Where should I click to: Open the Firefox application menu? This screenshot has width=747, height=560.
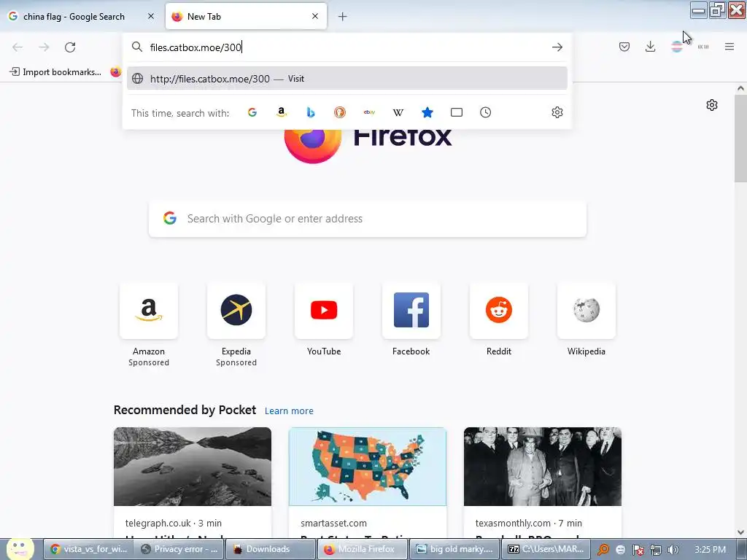pos(729,47)
